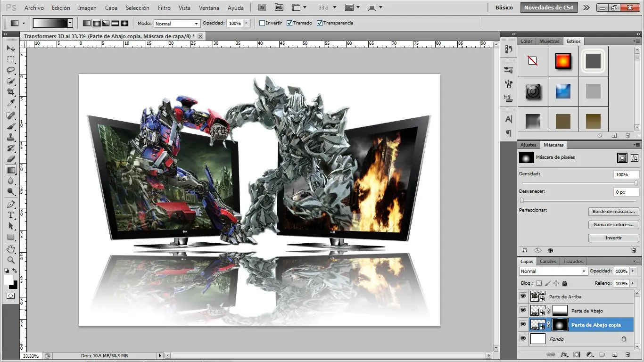The width and height of the screenshot is (644, 362).
Task: Click the Densidad slider handle
Action: pyautogui.click(x=636, y=183)
